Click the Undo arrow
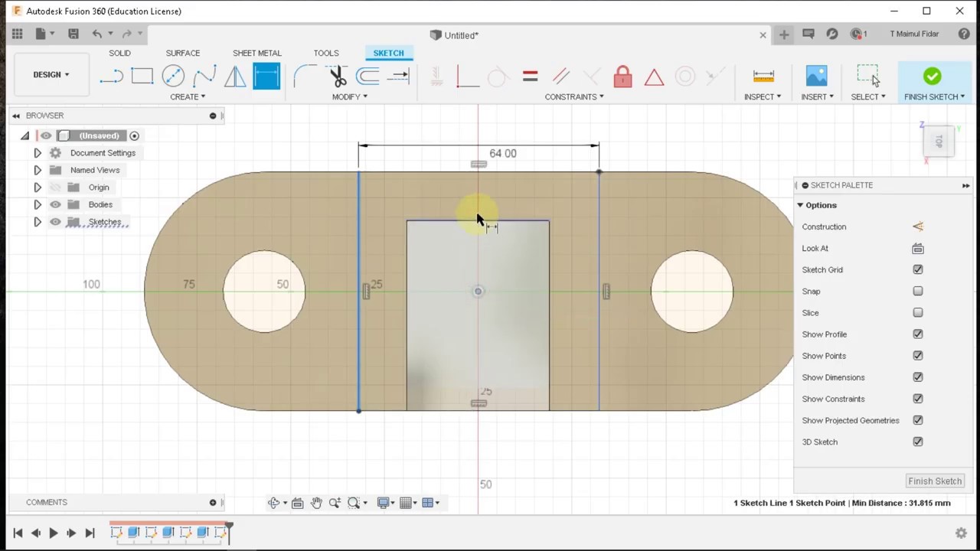 pyautogui.click(x=97, y=34)
